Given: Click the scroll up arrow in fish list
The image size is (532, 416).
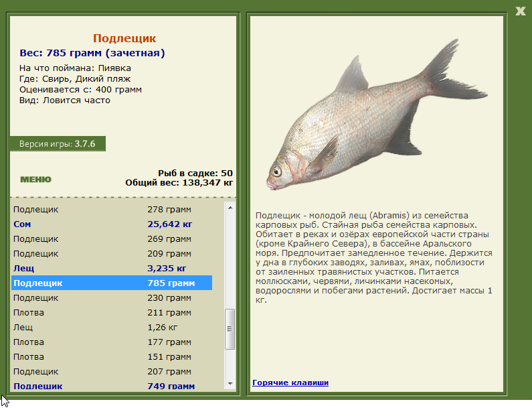Looking at the screenshot, I should [230, 208].
